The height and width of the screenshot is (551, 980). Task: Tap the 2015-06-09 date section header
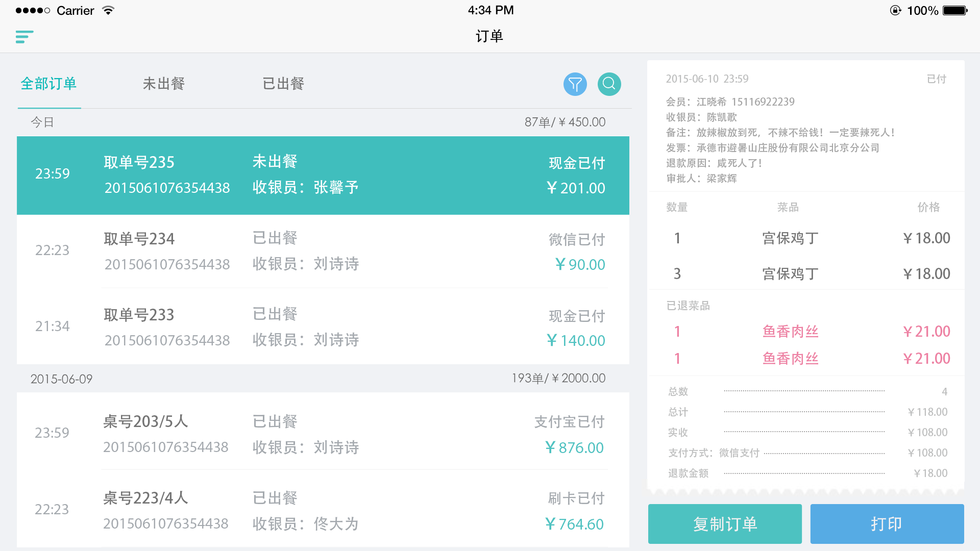tap(61, 379)
